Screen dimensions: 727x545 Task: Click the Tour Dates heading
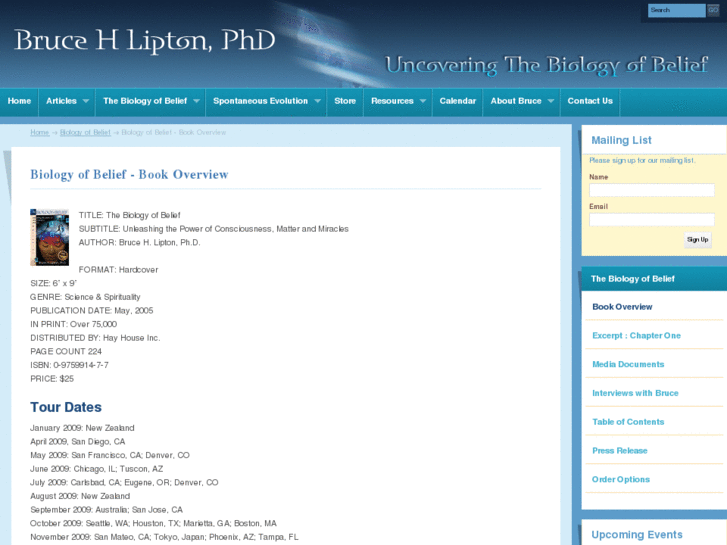tap(66, 407)
